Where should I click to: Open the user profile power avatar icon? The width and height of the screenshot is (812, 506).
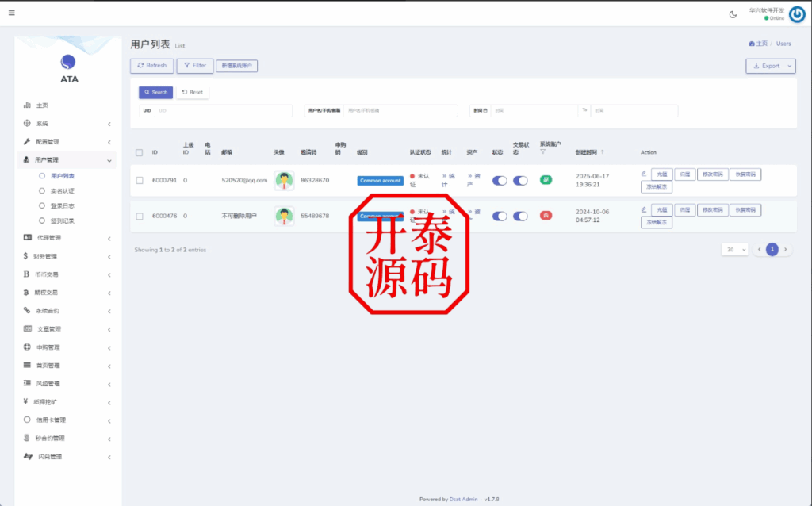pyautogui.click(x=797, y=14)
